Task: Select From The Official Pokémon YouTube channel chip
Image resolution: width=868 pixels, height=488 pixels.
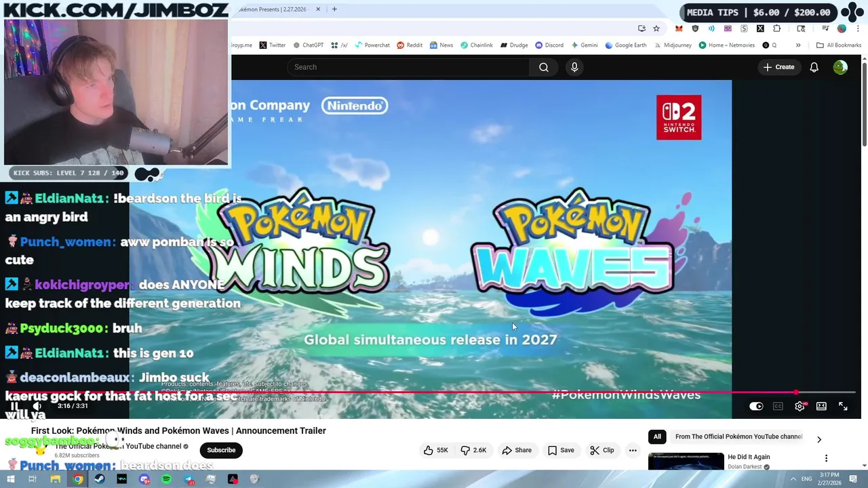Action: click(x=738, y=437)
